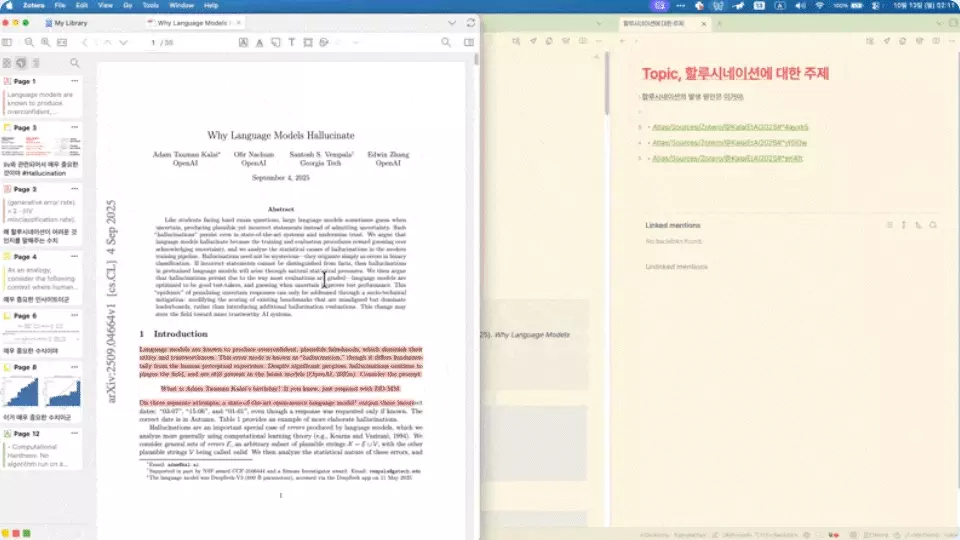Viewport: 960px width, 540px height.
Task: Open the sound volume menu
Action: pos(800,6)
